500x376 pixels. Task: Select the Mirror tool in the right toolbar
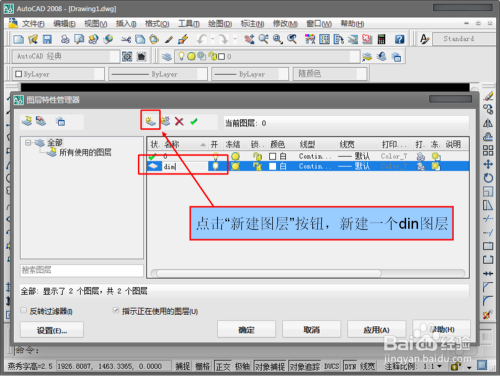[488, 123]
